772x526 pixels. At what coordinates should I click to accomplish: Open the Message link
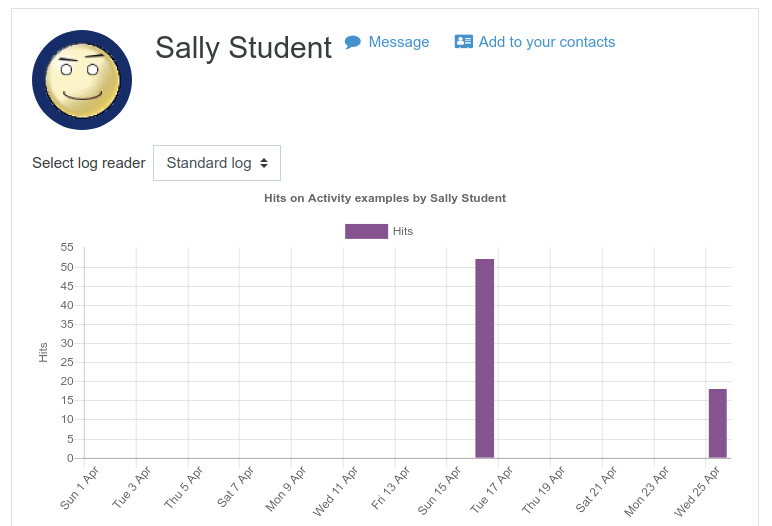[x=399, y=42]
